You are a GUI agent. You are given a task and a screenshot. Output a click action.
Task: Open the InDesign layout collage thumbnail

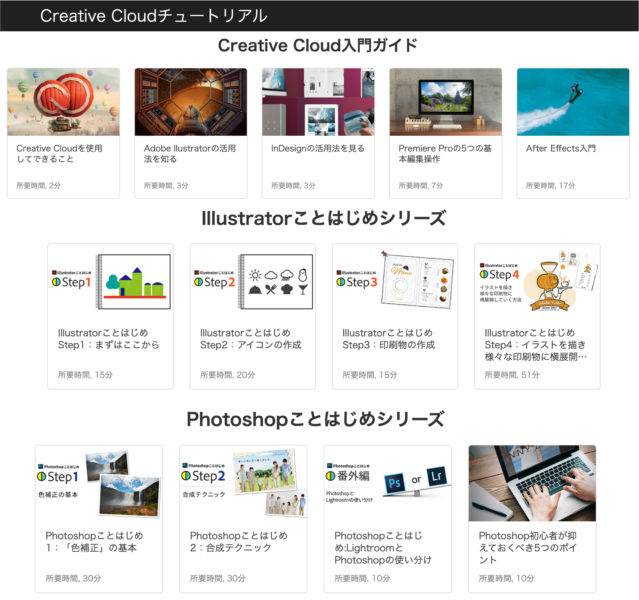coord(318,102)
